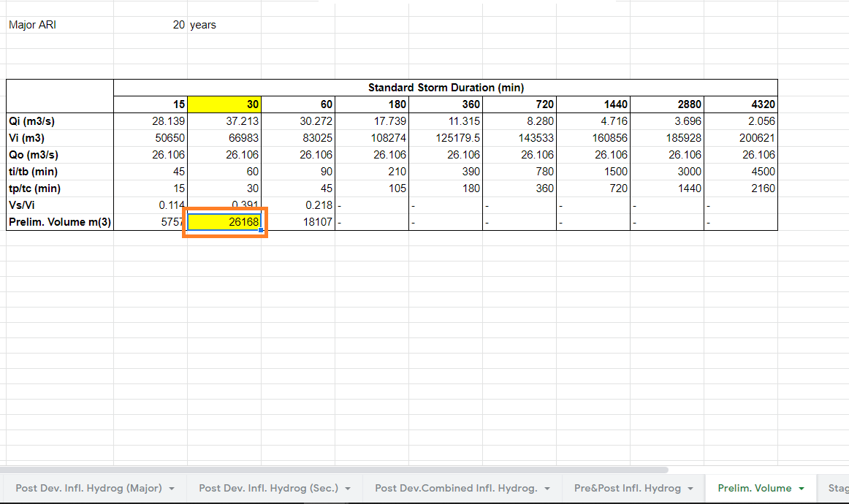Click Vi value 200621
849x504 pixels.
click(x=741, y=138)
